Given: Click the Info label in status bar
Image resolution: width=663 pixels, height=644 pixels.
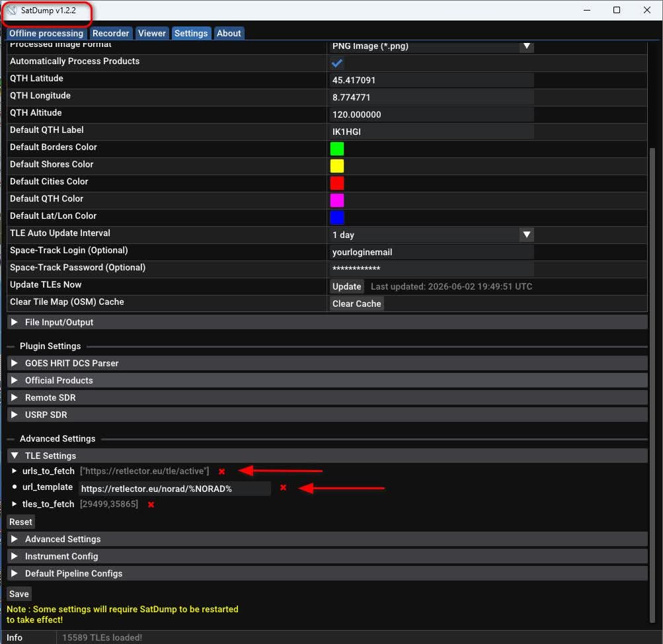Looking at the screenshot, I should click(x=15, y=637).
